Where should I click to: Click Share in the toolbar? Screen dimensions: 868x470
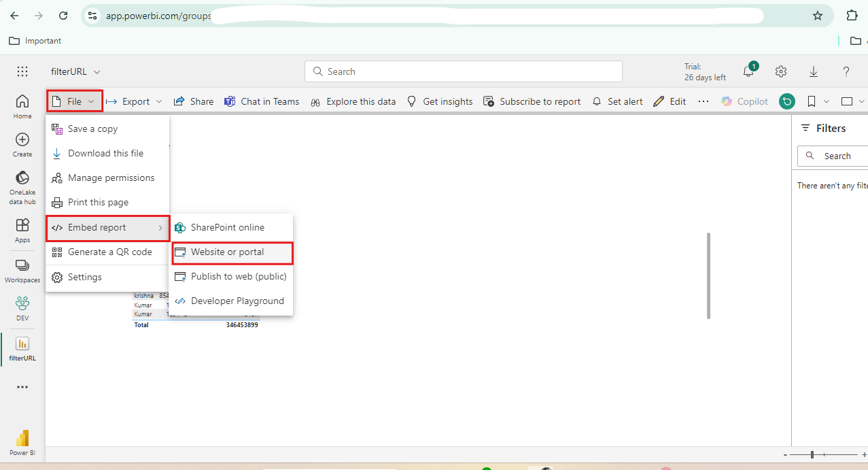point(194,101)
